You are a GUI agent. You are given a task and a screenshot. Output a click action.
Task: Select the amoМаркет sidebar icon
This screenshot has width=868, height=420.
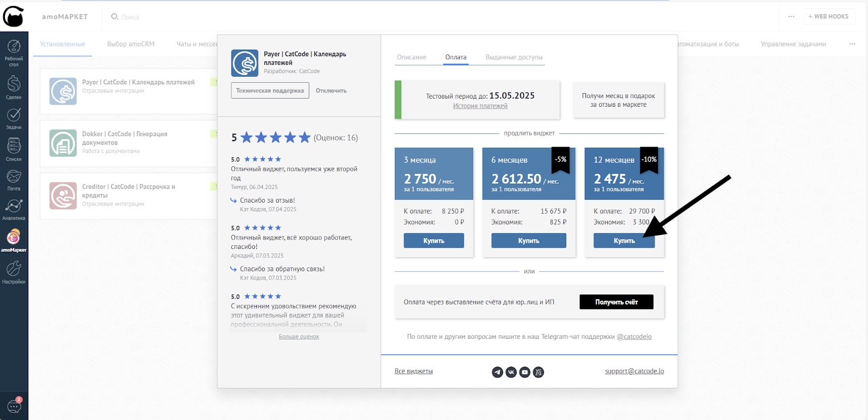(14, 241)
